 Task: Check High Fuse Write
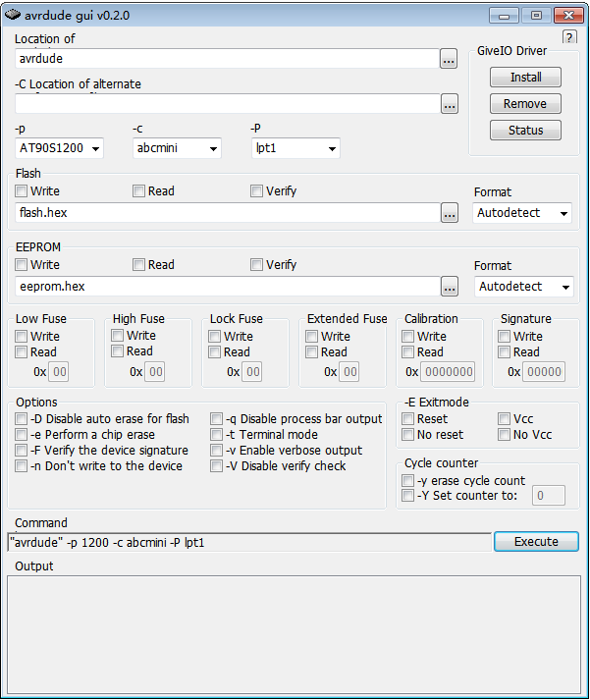[118, 335]
